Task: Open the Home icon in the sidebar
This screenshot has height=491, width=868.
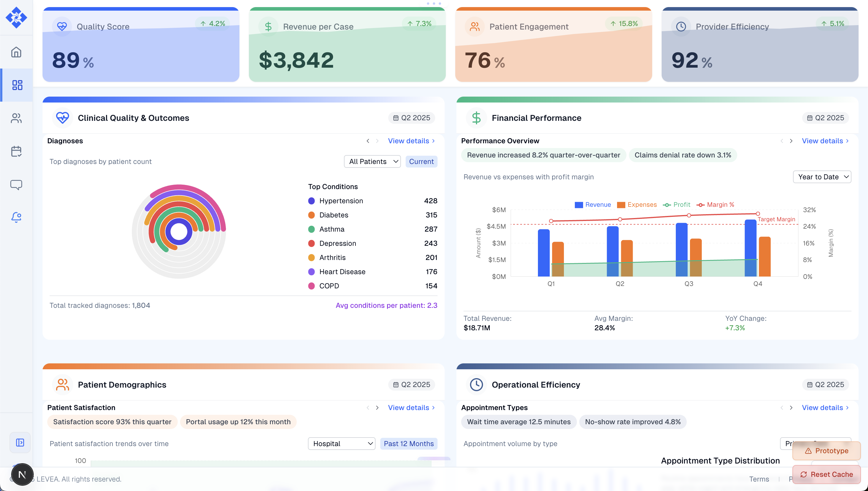Action: (x=16, y=52)
